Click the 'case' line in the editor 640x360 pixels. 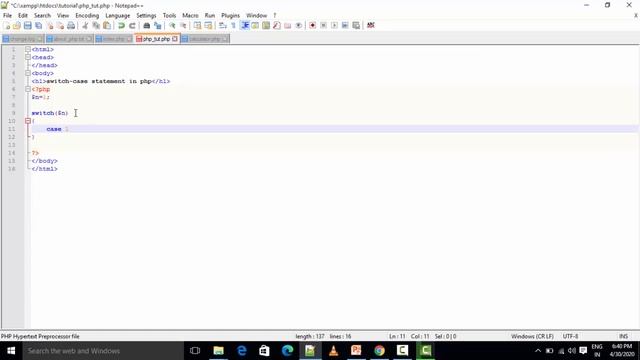coord(335,129)
